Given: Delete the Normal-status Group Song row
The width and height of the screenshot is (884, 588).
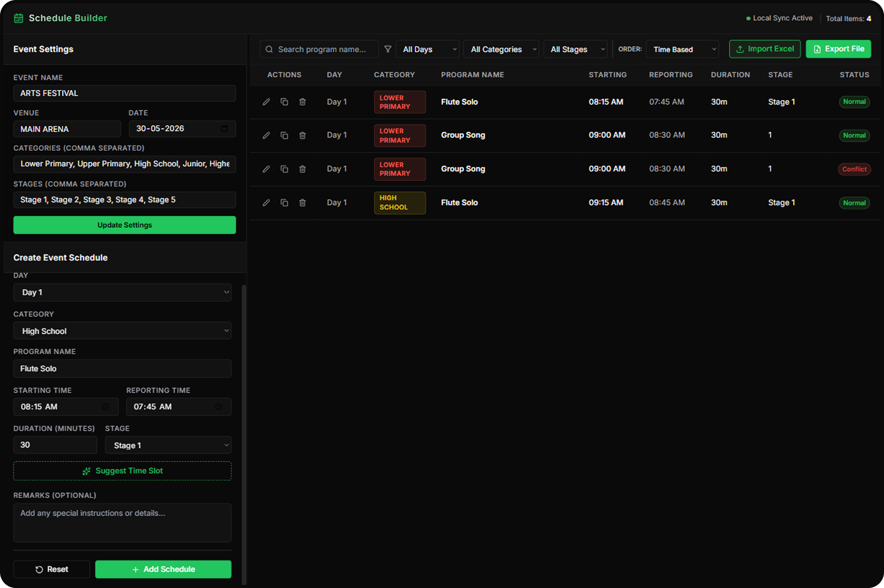Looking at the screenshot, I should click(302, 135).
